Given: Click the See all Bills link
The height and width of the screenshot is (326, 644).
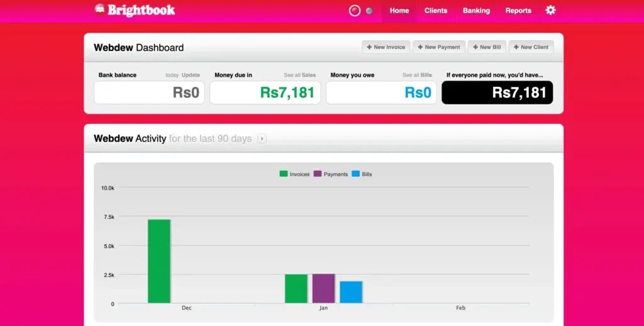Looking at the screenshot, I should click(x=417, y=76).
